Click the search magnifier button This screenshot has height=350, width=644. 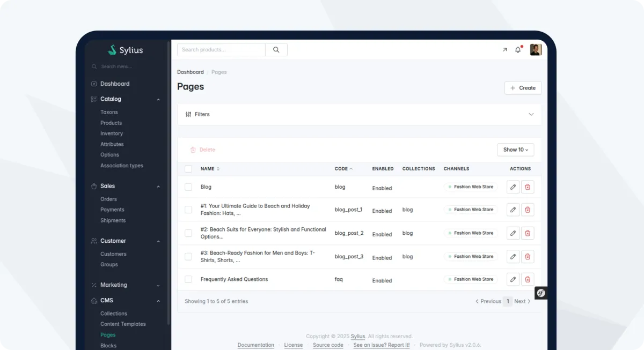pyautogui.click(x=276, y=50)
